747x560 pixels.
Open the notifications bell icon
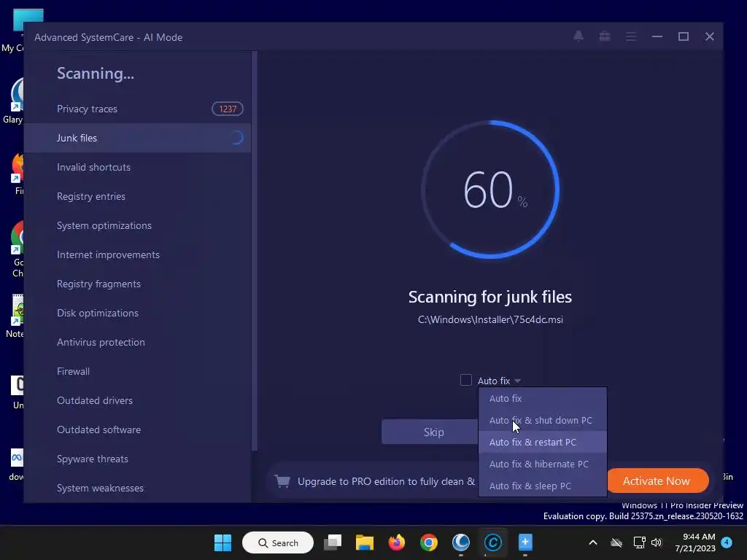click(578, 36)
